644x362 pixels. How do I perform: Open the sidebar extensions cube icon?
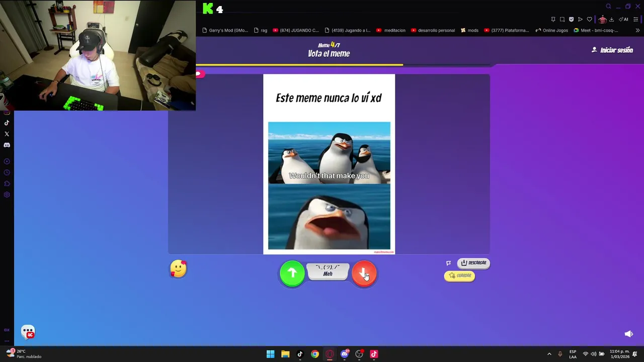coord(7,184)
